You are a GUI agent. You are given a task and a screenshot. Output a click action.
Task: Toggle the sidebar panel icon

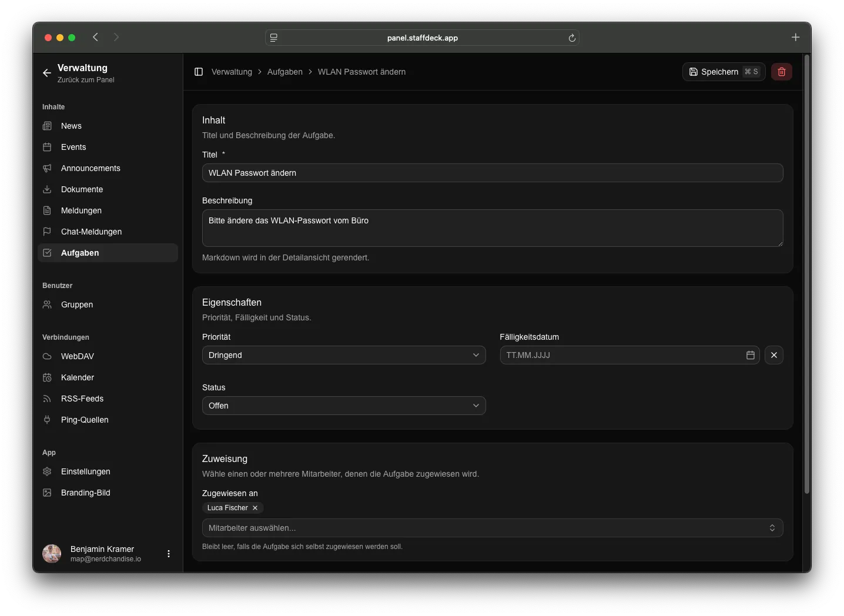coord(199,72)
